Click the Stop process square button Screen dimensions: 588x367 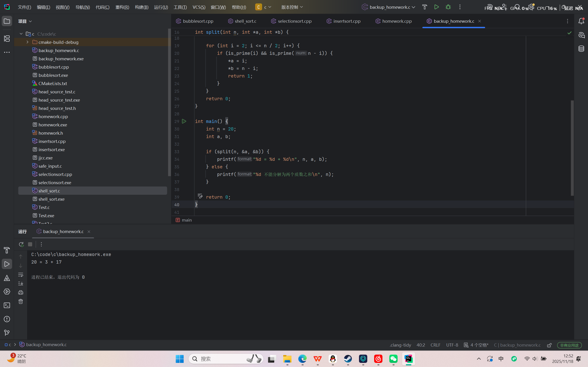click(x=30, y=244)
